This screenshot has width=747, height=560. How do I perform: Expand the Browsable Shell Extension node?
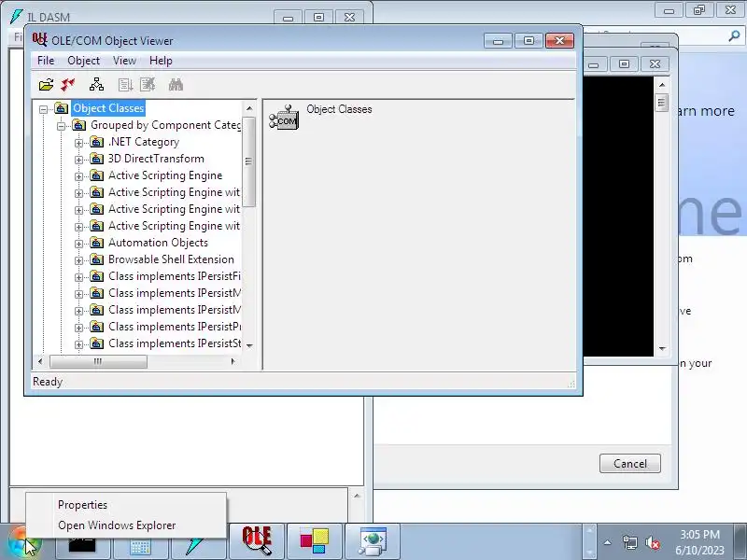[x=78, y=260]
